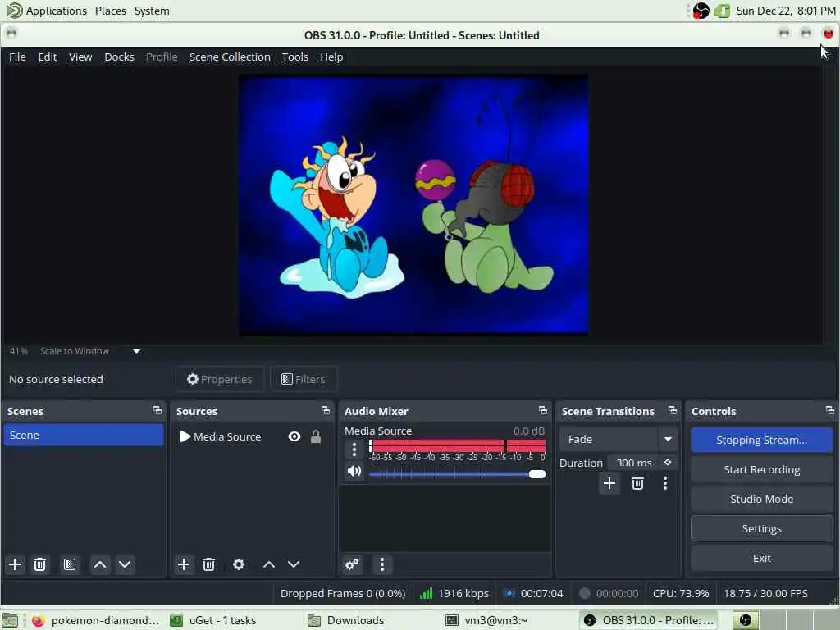
Task: Move scene up arrow in Scenes dock
Action: click(99, 564)
